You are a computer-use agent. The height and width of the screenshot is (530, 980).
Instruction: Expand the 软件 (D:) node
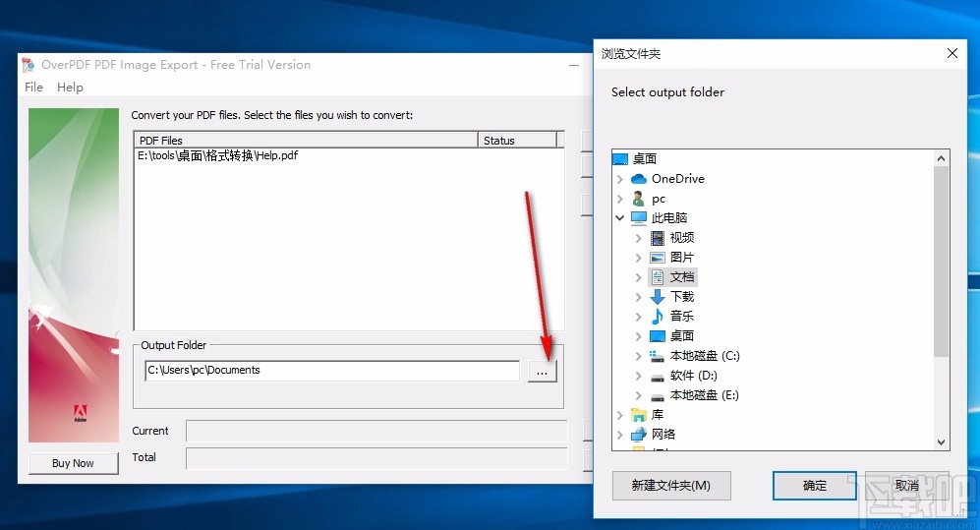pos(638,376)
